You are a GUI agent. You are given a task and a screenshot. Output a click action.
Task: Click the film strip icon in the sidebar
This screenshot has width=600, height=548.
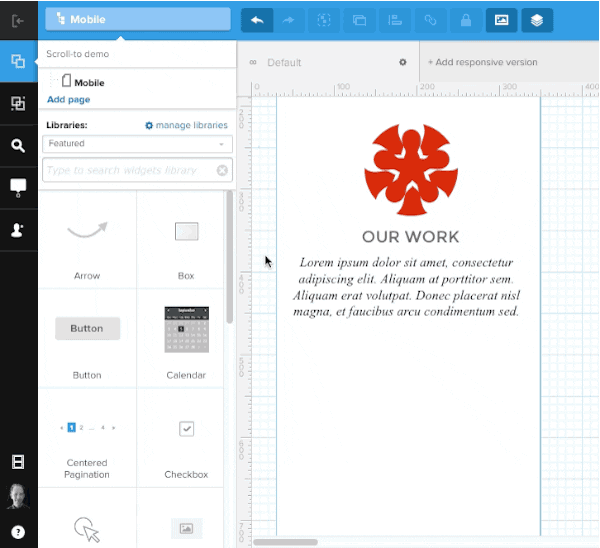pos(18,462)
